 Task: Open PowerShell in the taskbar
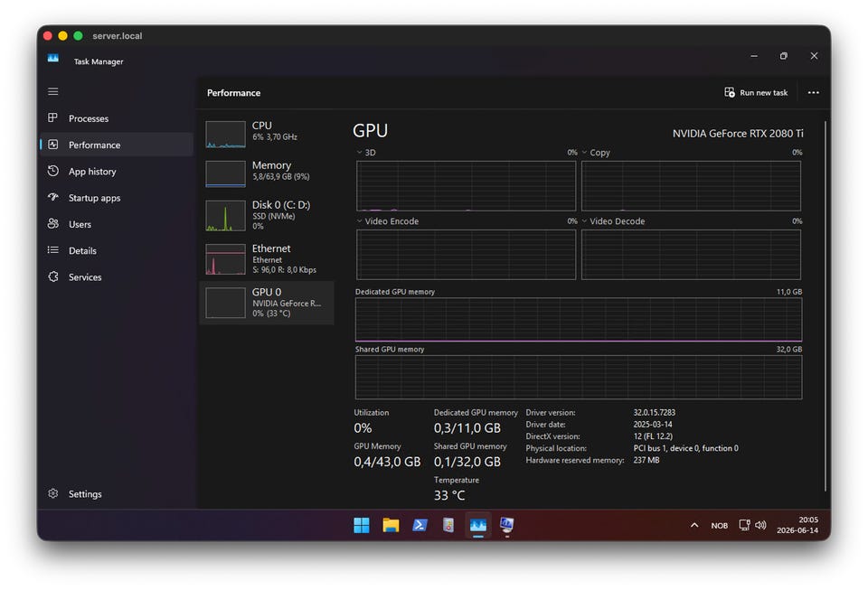pyautogui.click(x=420, y=525)
